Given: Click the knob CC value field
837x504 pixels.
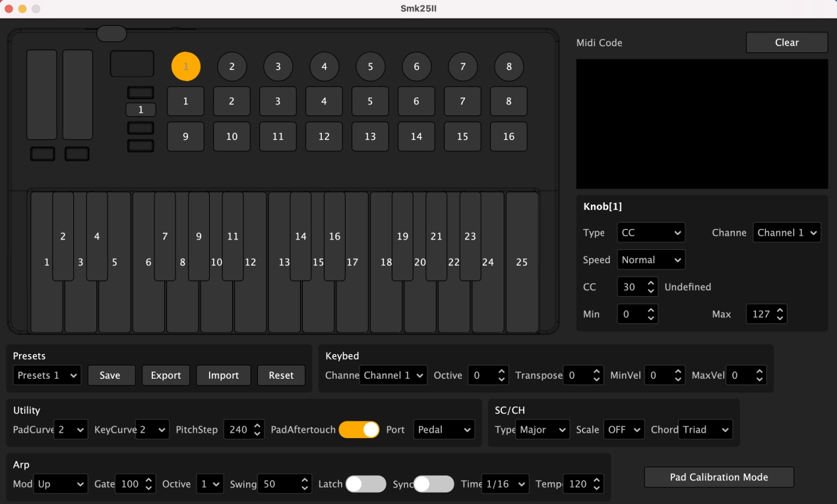Looking at the screenshot, I should (631, 287).
